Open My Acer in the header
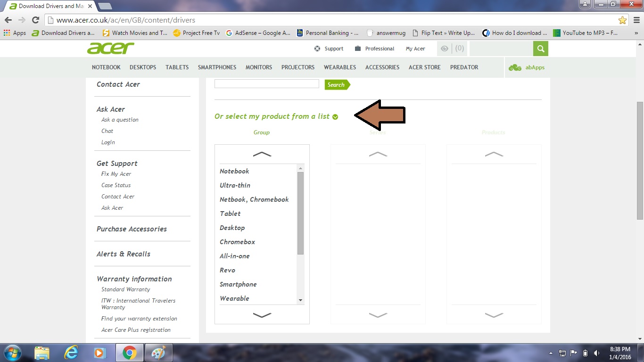The width and height of the screenshot is (644, 362). [x=415, y=49]
